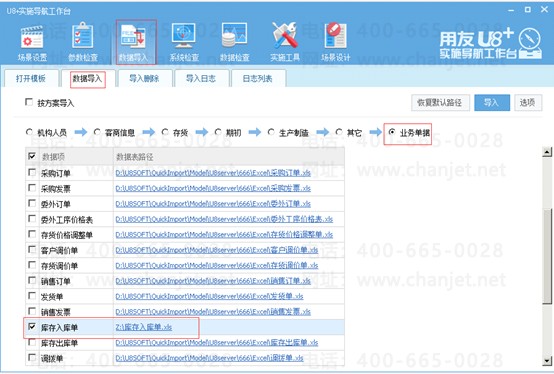This screenshot has width=554, height=374.
Task: Switch to the 导入删除 tab
Action: coord(144,78)
